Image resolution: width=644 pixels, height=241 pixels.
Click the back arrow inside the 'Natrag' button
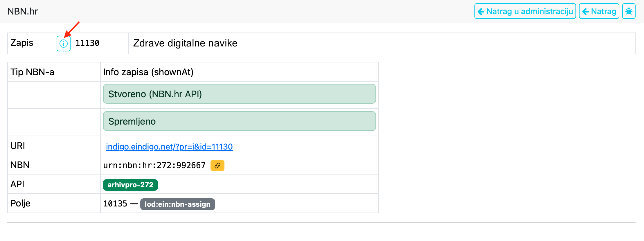[586, 11]
